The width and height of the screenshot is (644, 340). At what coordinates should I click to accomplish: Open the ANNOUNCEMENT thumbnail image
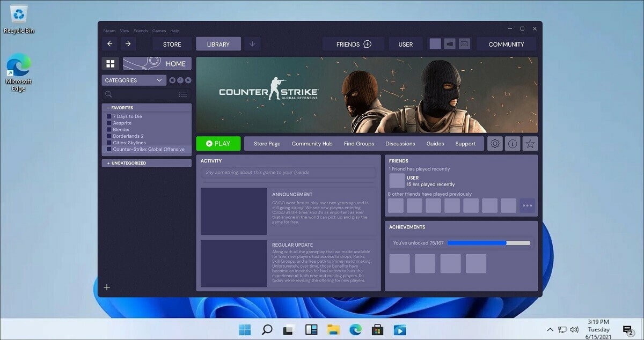(x=234, y=211)
